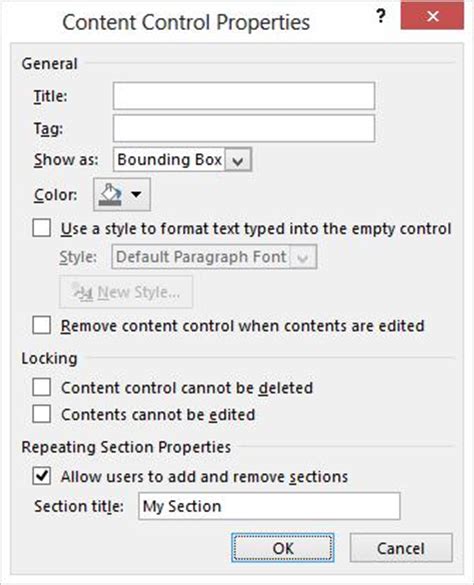Open the Show as dropdown arrow
This screenshot has width=474, height=585.
coord(238,160)
